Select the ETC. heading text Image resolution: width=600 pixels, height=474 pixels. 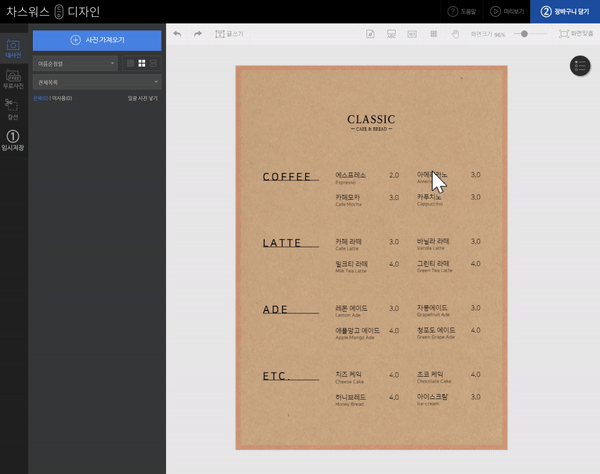pyautogui.click(x=276, y=376)
